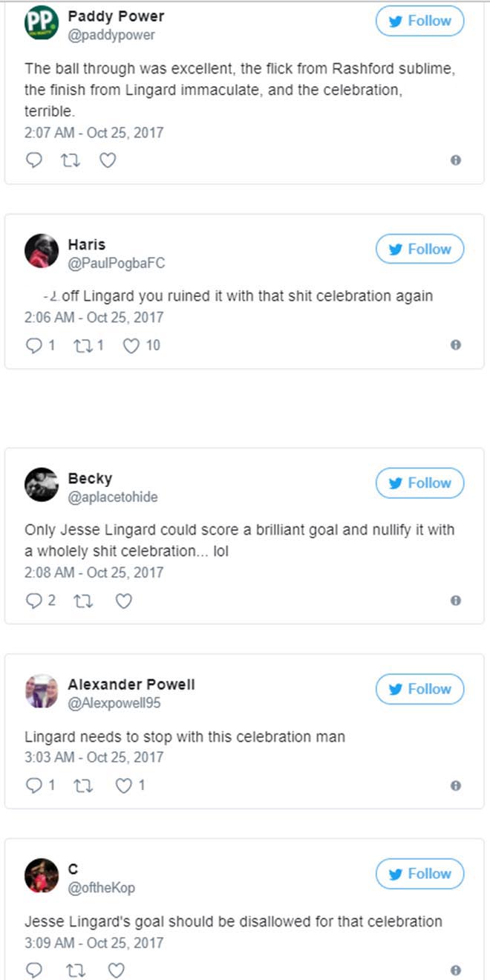Screen dimensions: 490x980
Task: Like Becky's tweet
Action: tap(123, 601)
